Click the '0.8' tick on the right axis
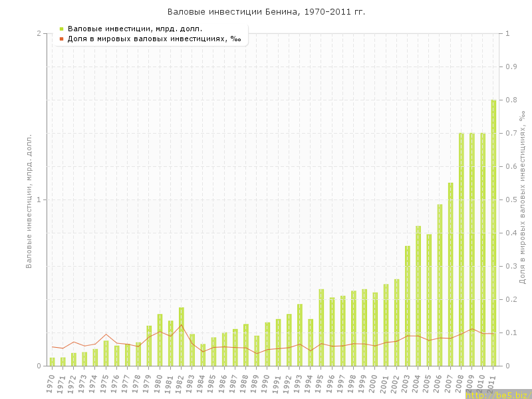 click(511, 100)
